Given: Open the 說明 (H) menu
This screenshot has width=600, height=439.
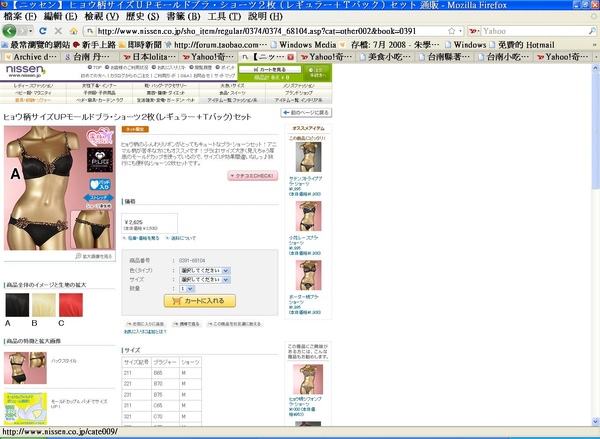Looking at the screenshot, I should (x=265, y=17).
